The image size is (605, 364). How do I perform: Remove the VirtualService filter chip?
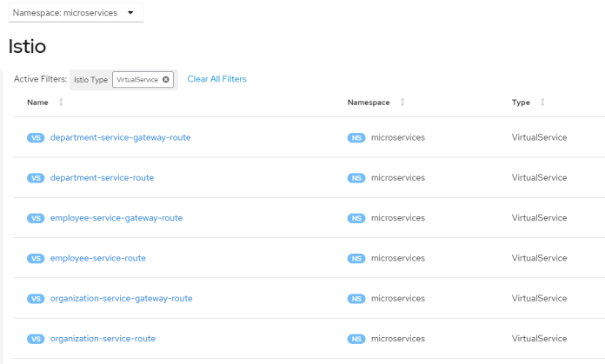165,79
